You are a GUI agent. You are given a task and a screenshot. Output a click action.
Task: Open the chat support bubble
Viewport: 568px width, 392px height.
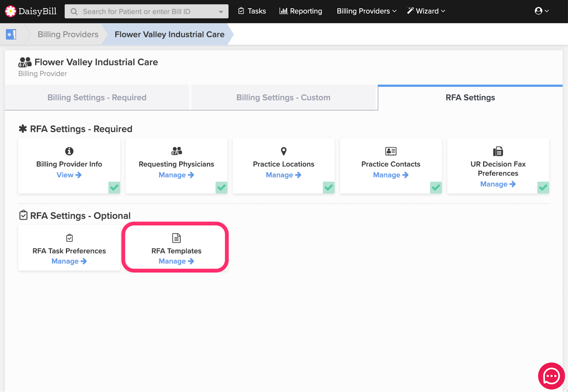551,376
